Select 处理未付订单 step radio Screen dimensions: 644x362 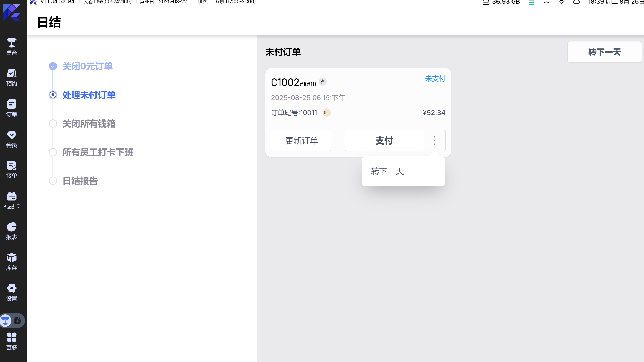tap(53, 95)
